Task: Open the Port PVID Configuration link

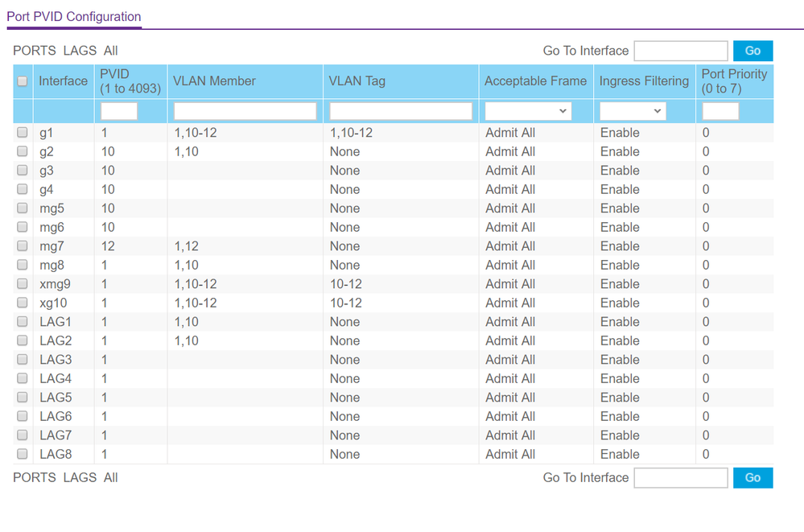Action: pyautogui.click(x=73, y=16)
